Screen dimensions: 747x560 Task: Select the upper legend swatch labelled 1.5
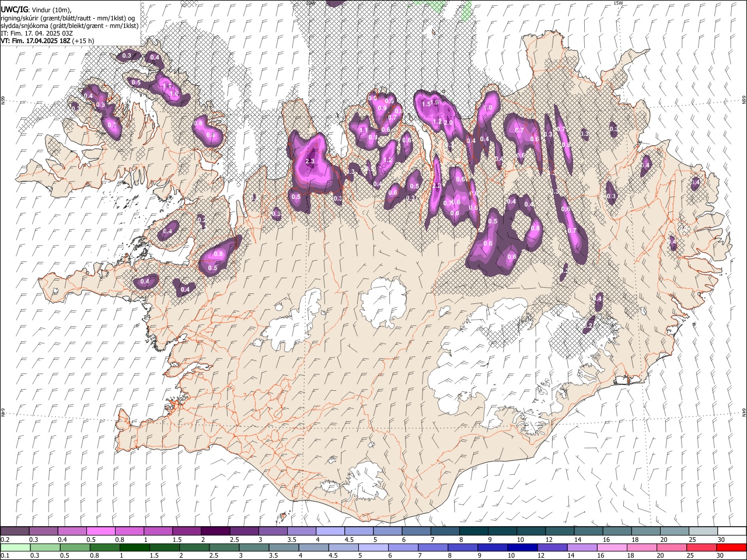point(186,531)
